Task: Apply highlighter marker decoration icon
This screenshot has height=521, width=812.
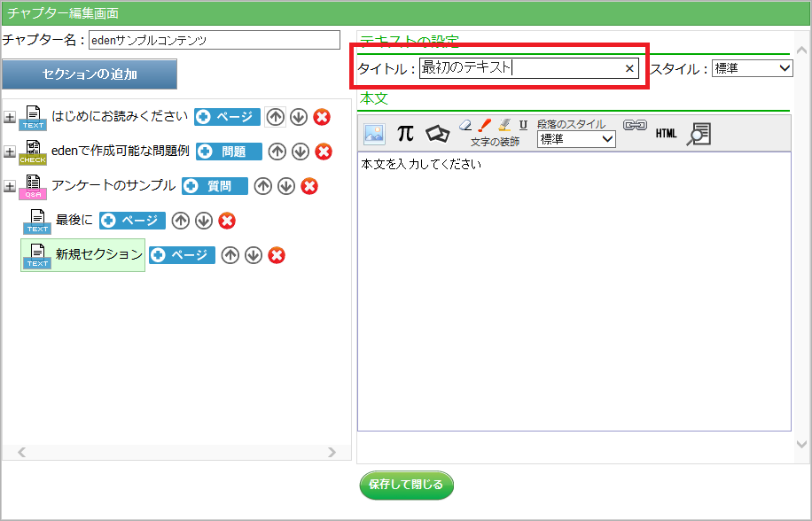Action: [504, 125]
